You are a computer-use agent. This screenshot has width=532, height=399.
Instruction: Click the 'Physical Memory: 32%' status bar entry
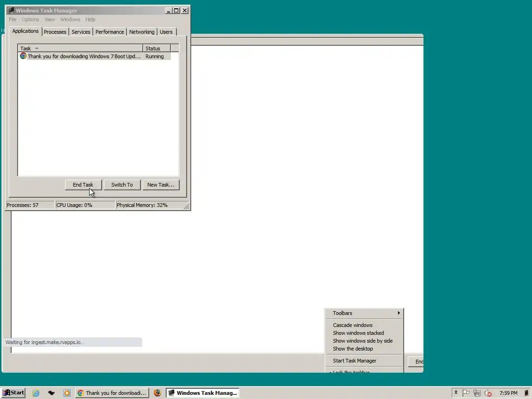pos(150,205)
